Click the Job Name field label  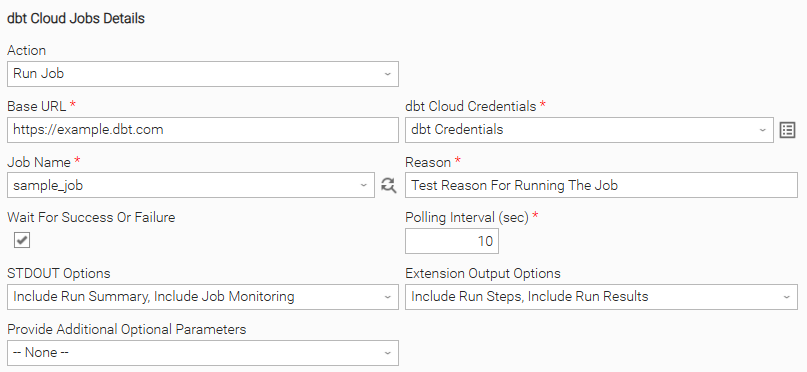tap(39, 162)
